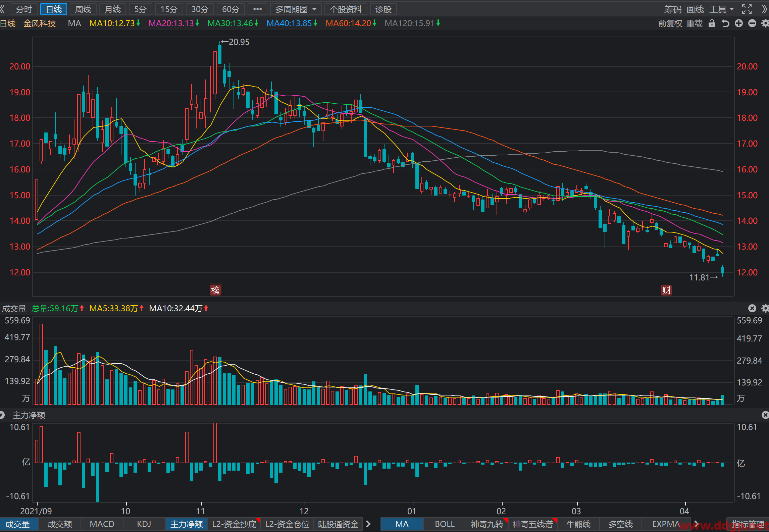769x532 pixels.
Task: Switch to 分时 intraday chart
Action: (24, 9)
